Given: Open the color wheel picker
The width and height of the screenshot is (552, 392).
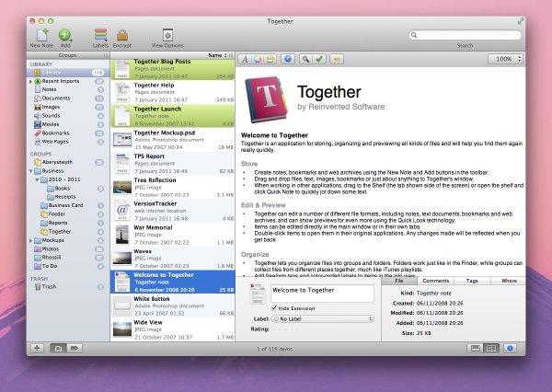Looking at the screenshot, I should coord(258,59).
